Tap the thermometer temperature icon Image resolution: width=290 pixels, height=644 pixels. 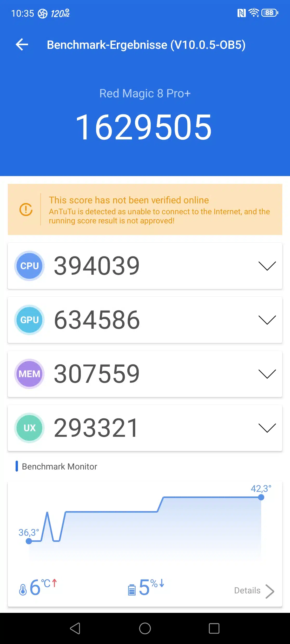pyautogui.click(x=23, y=589)
